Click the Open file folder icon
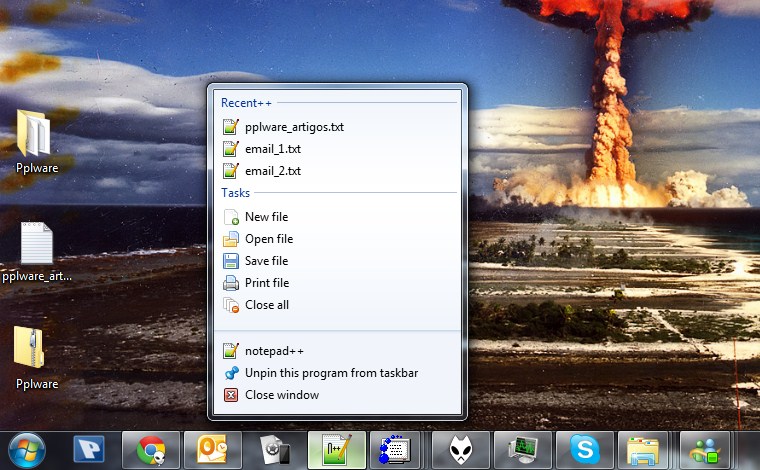This screenshot has height=470, width=760. click(231, 239)
